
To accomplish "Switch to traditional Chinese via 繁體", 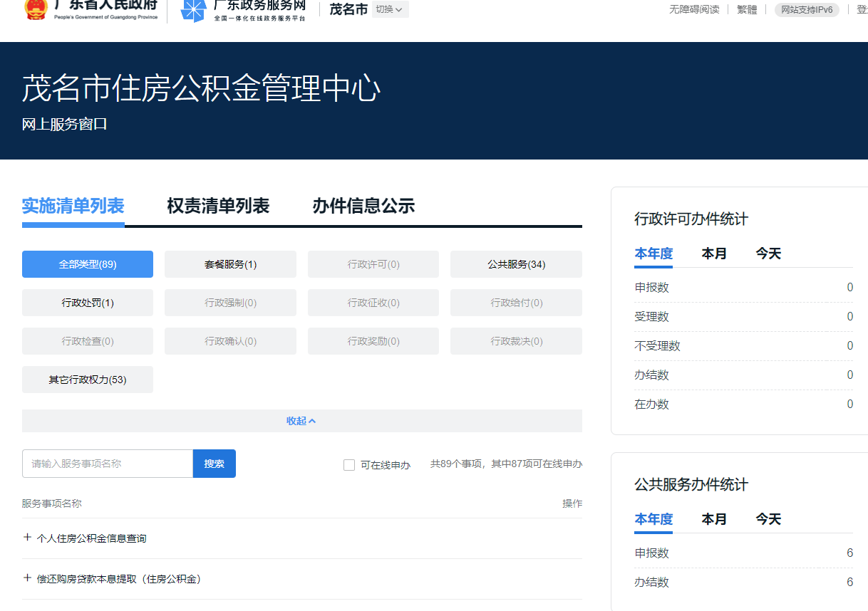I will point(747,9).
